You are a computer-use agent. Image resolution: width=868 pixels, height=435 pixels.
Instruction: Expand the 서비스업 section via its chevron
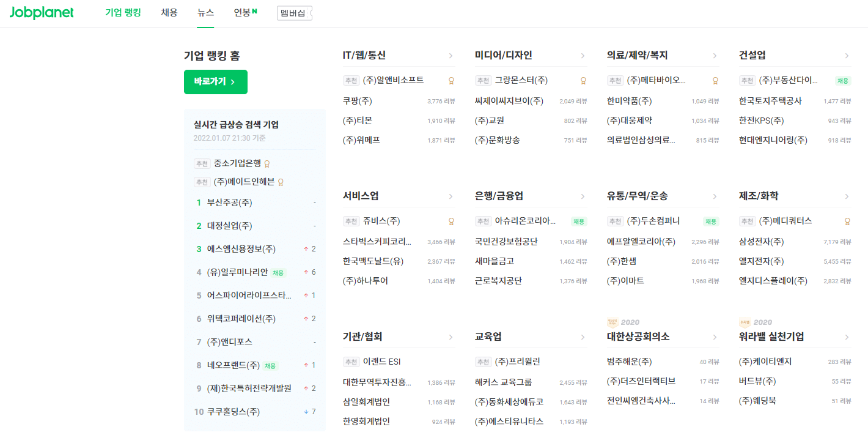[451, 195]
